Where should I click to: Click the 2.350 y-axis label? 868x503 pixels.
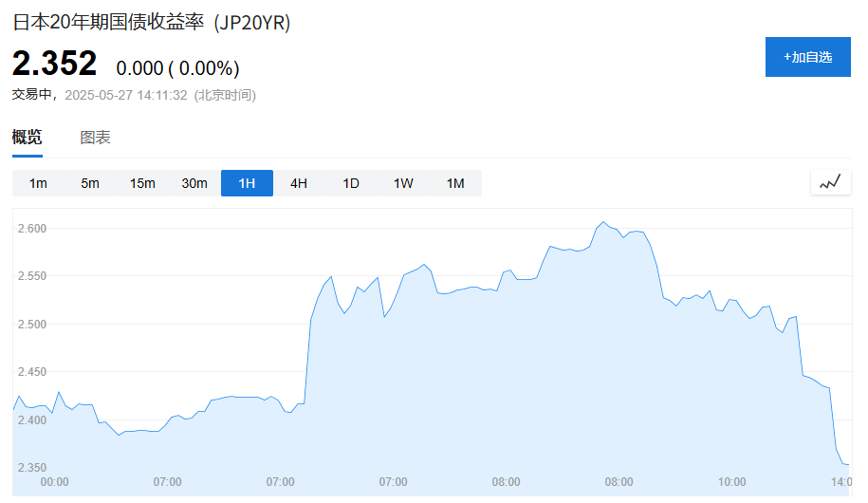(x=32, y=468)
